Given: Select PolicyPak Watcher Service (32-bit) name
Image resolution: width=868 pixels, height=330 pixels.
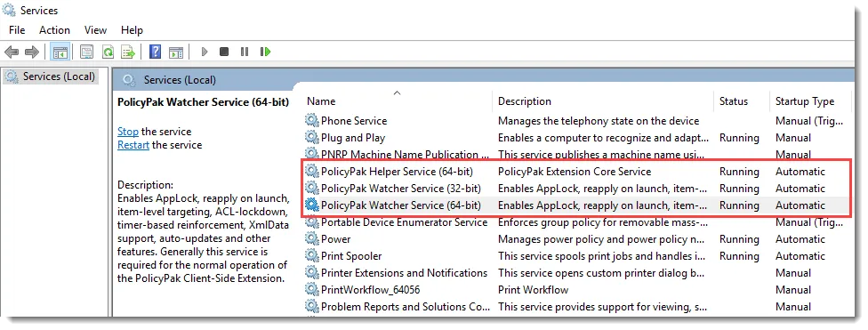Looking at the screenshot, I should [x=401, y=189].
